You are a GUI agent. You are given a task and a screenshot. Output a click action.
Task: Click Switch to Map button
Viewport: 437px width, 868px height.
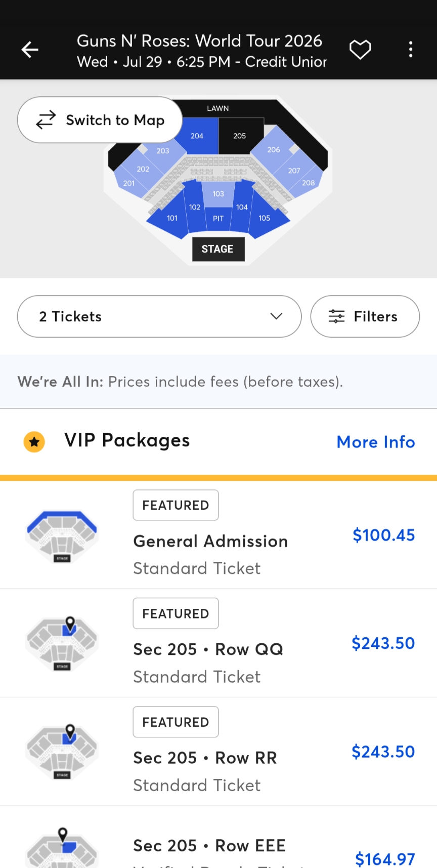[x=100, y=120]
